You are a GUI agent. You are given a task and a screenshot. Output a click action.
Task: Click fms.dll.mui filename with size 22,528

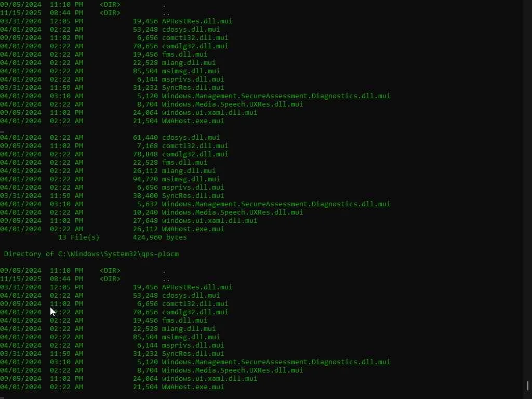click(x=184, y=163)
